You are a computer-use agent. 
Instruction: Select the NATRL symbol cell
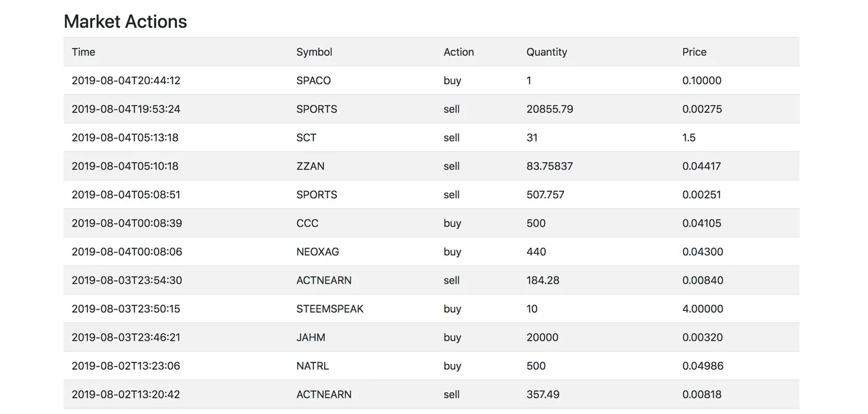[313, 366]
